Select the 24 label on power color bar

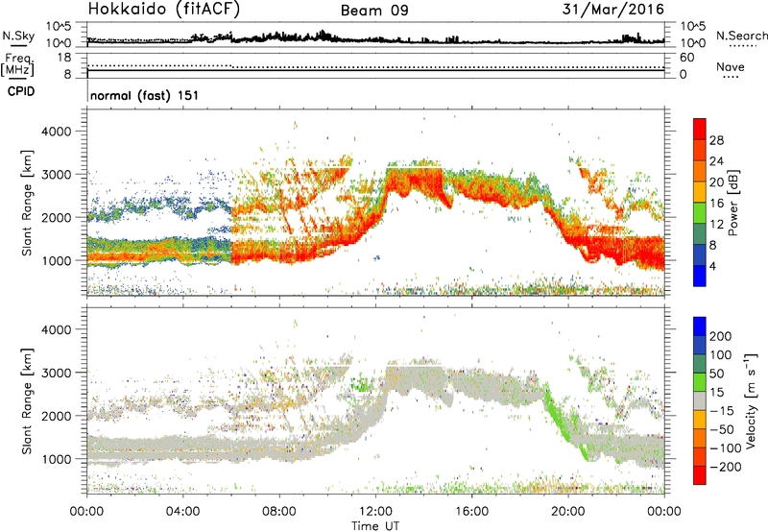[716, 161]
